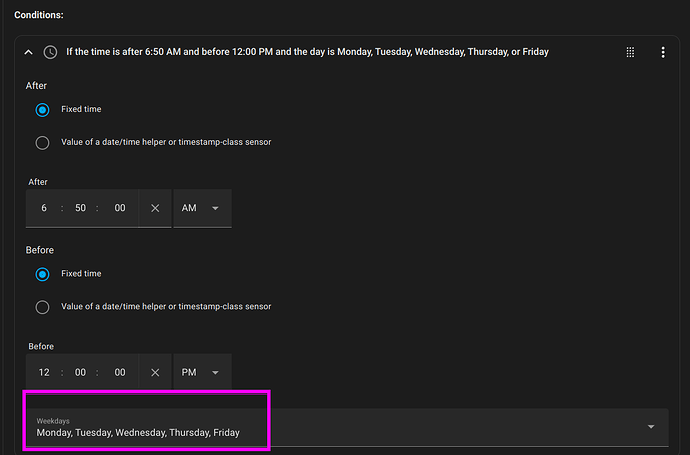690x455 pixels.
Task: Open the AM period dropdown
Action: click(202, 208)
